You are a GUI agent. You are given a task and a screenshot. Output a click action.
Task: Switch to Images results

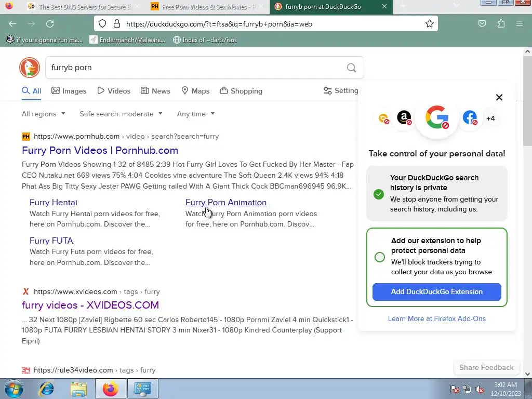[69, 91]
